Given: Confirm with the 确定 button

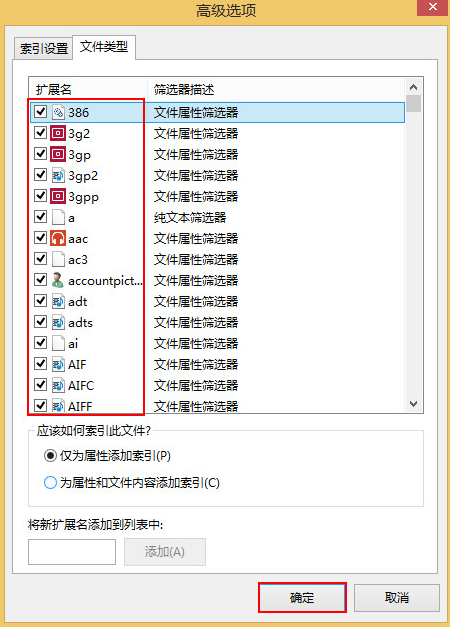Looking at the screenshot, I should tap(302, 598).
